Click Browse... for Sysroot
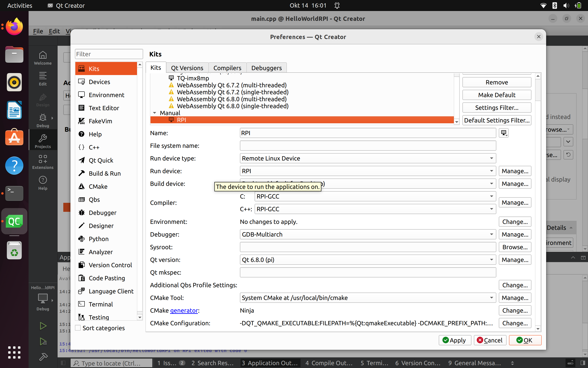 coord(515,247)
